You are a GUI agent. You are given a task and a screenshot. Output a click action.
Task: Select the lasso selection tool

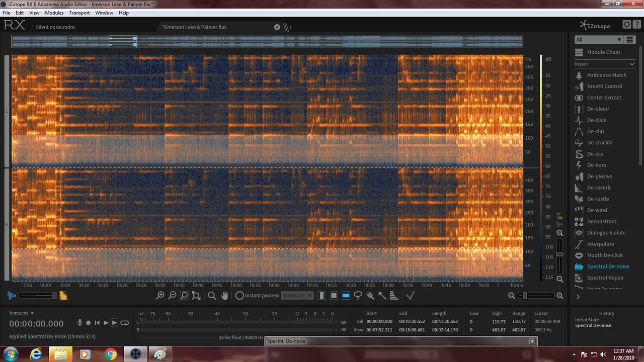tap(358, 296)
